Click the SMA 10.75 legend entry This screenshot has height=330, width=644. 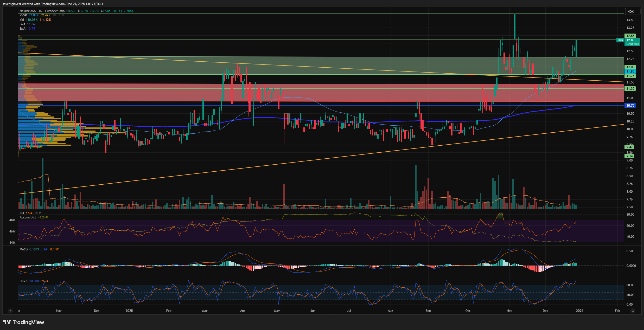coord(27,29)
